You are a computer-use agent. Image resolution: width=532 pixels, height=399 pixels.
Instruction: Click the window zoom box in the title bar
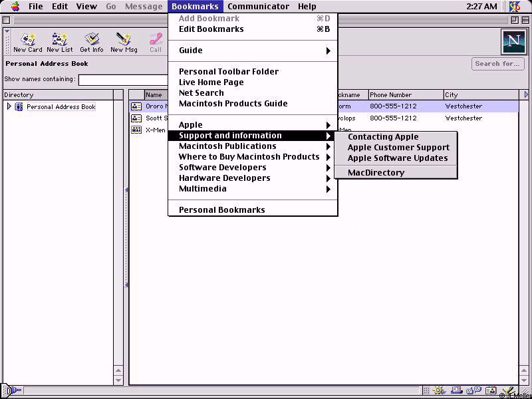(x=515, y=20)
